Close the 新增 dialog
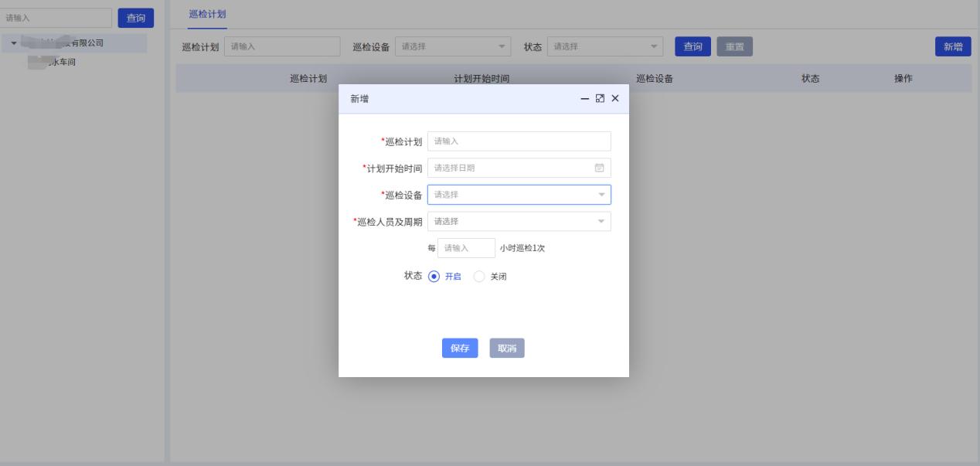Screen dimensions: 980x466 615,99
